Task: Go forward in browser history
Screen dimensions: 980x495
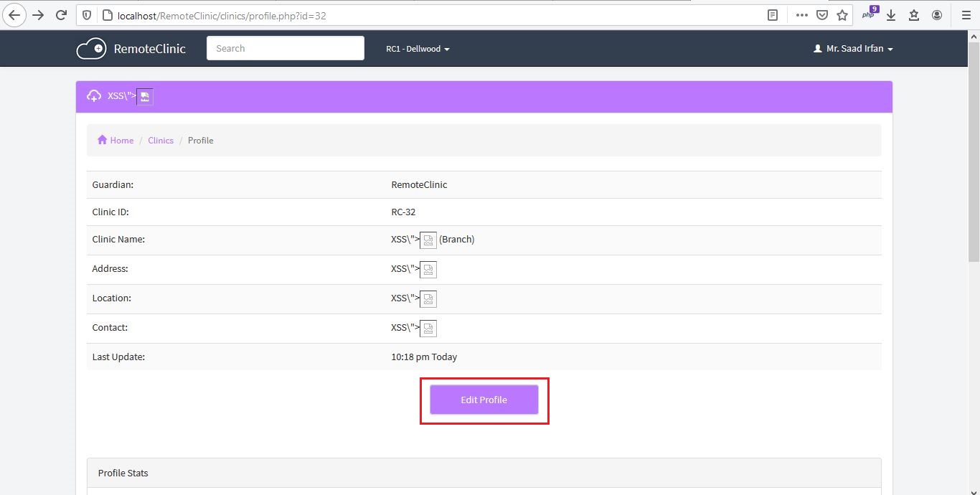Action: pos(38,15)
